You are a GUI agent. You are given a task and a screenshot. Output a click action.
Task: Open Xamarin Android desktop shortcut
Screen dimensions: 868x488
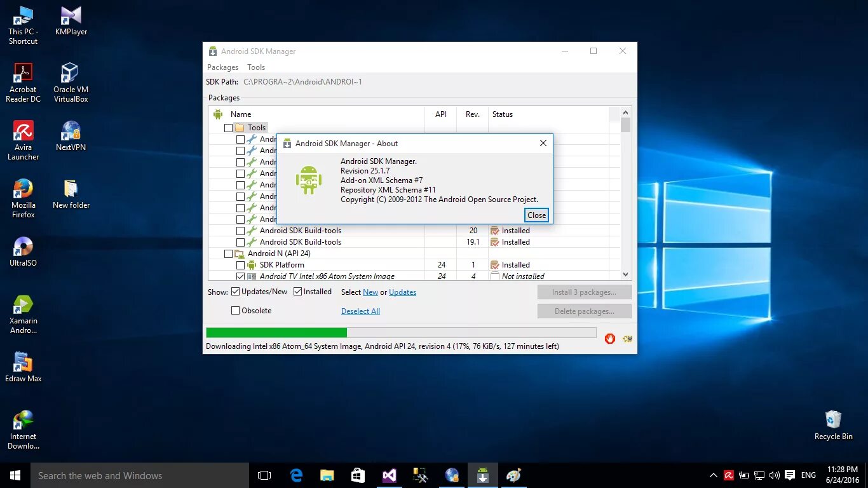pyautogui.click(x=24, y=315)
